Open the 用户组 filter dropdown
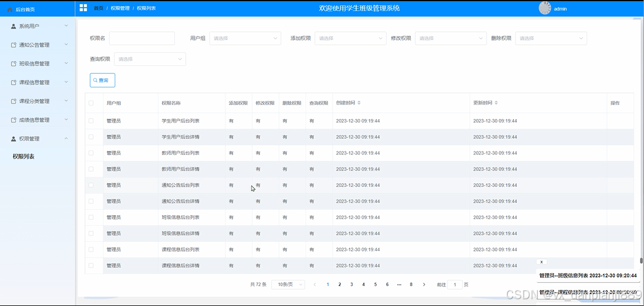 pos(245,38)
